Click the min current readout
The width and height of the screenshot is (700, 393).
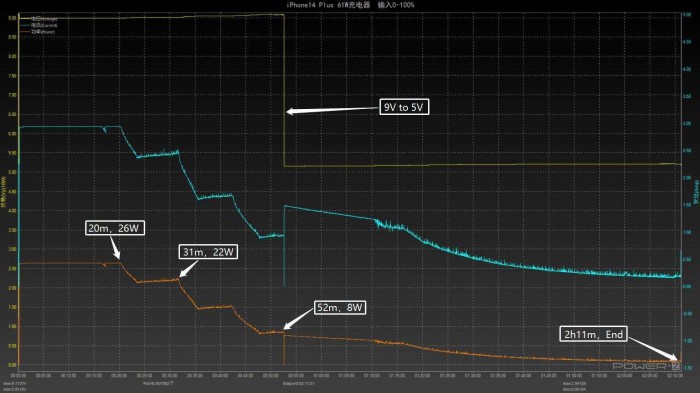575,389
